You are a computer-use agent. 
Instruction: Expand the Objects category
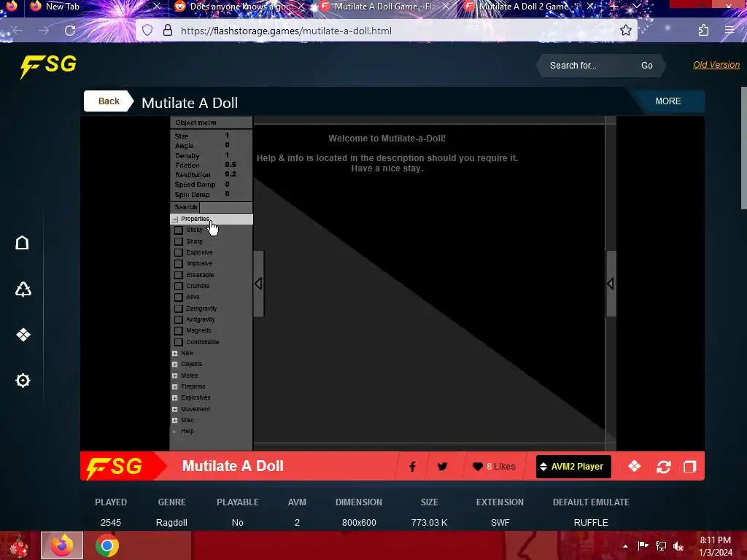pos(175,365)
